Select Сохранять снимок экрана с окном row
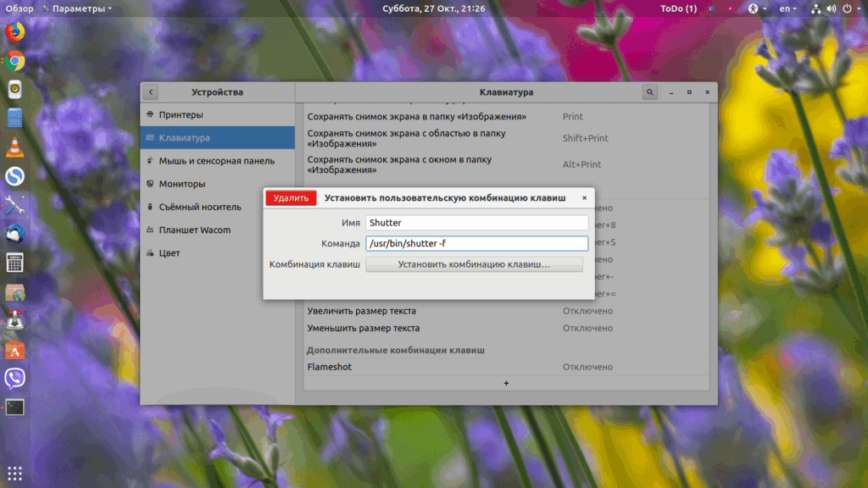The image size is (868, 488). click(507, 164)
